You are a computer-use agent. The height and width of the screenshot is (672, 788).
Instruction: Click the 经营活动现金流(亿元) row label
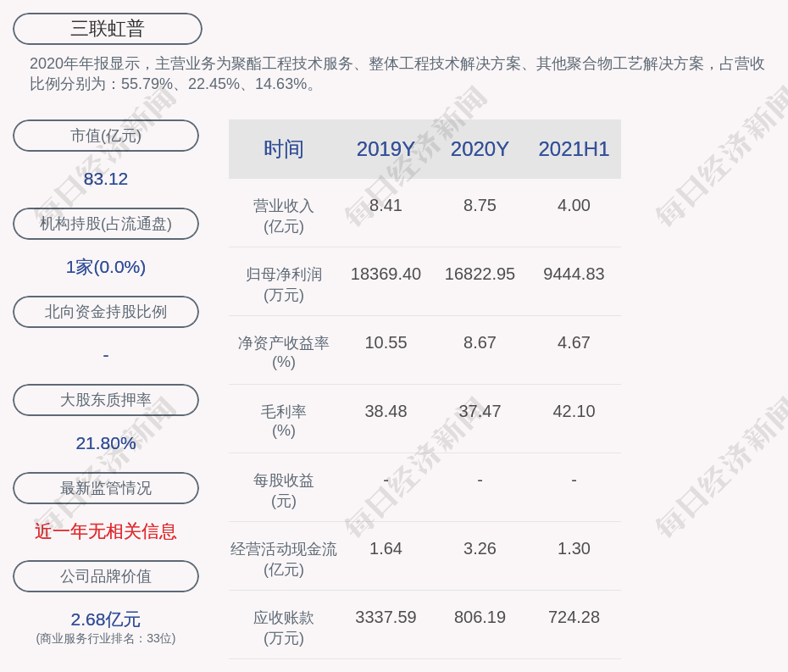[x=284, y=559]
